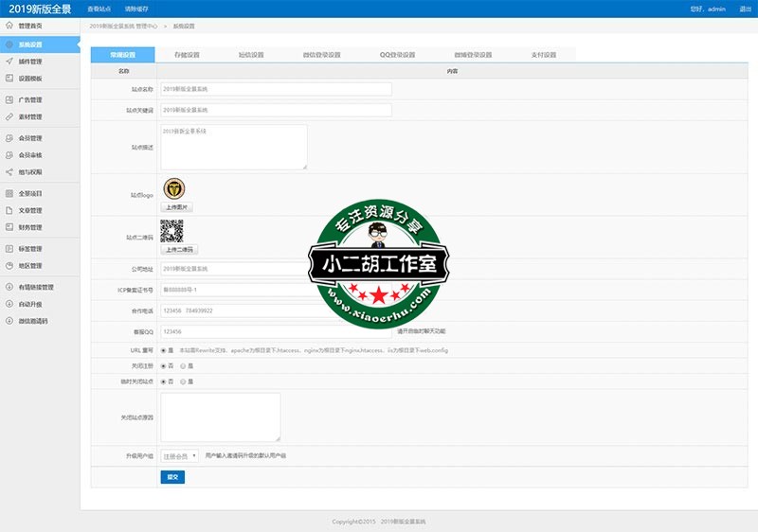Click the 自动升级 download icon

coord(9,304)
